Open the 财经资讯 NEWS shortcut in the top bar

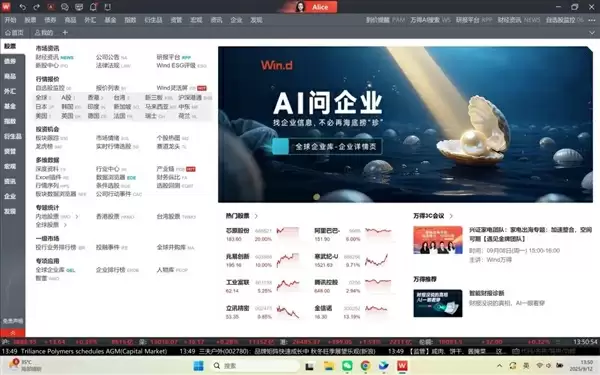pyautogui.click(x=518, y=20)
